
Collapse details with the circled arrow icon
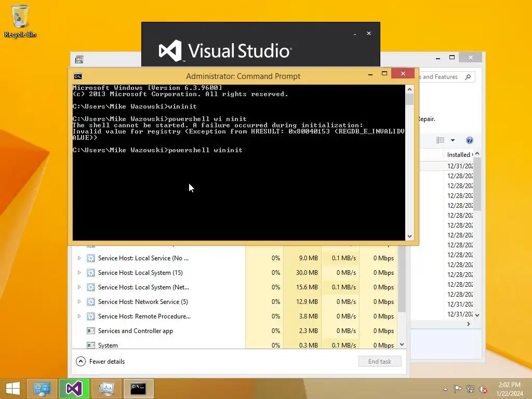81,362
